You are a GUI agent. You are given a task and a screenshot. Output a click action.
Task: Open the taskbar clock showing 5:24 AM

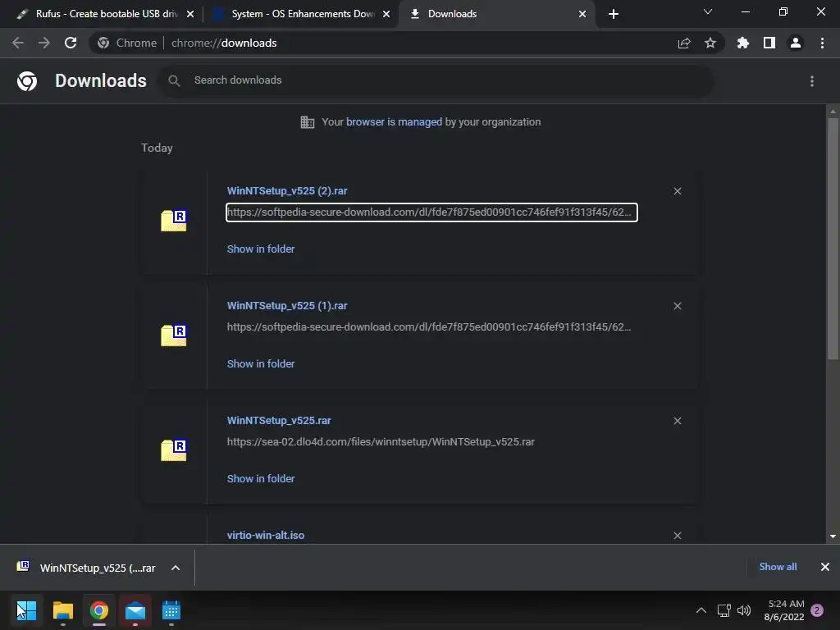point(784,610)
